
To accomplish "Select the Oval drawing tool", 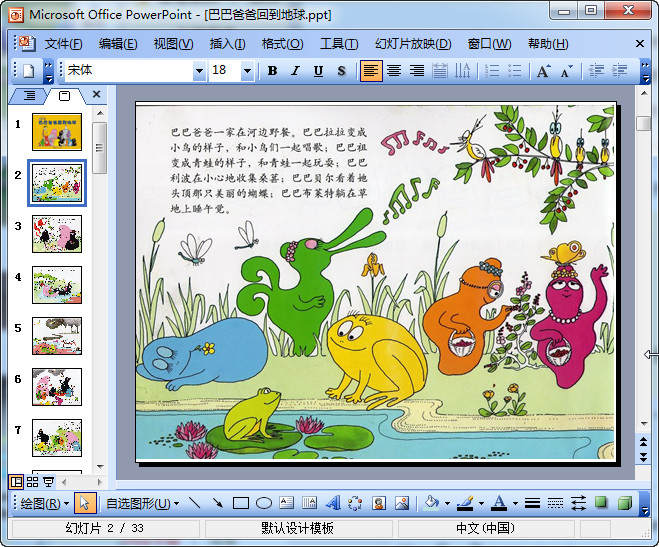I will (264, 503).
